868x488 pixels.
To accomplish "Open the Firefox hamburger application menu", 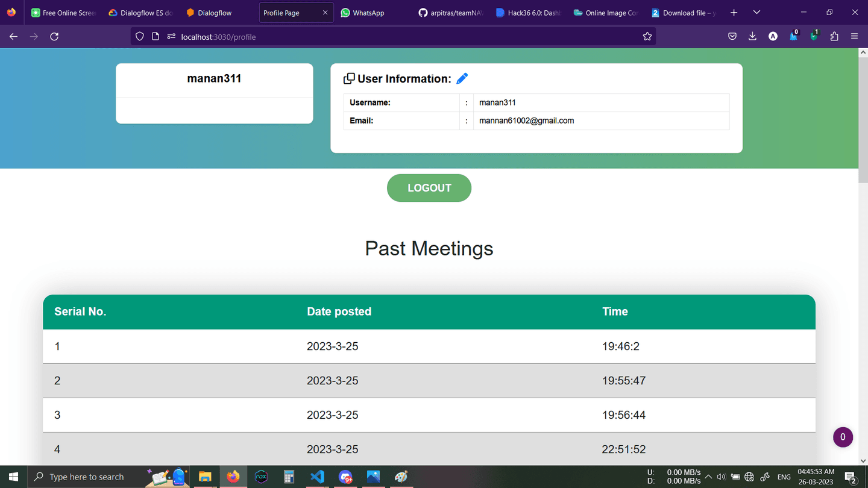I will pyautogui.click(x=854, y=37).
